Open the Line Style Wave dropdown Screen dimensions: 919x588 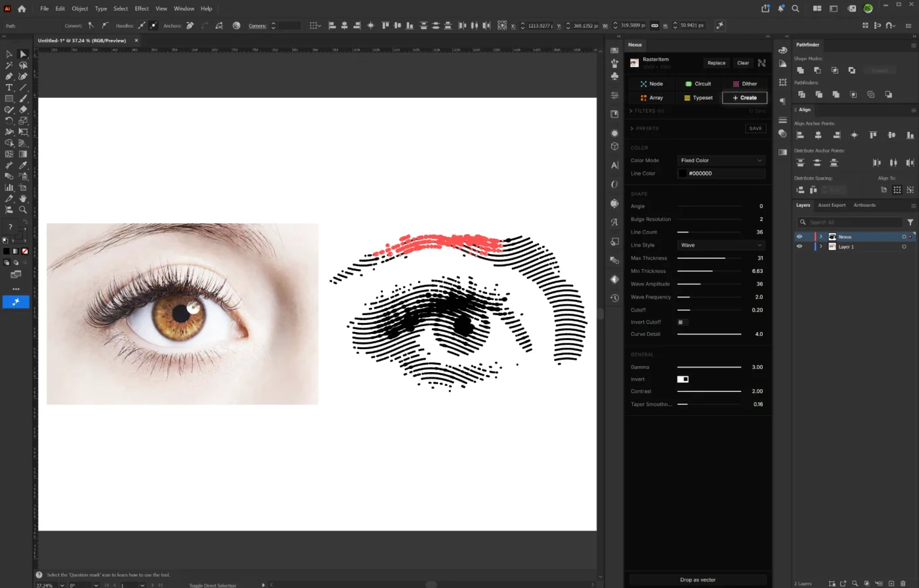(721, 245)
